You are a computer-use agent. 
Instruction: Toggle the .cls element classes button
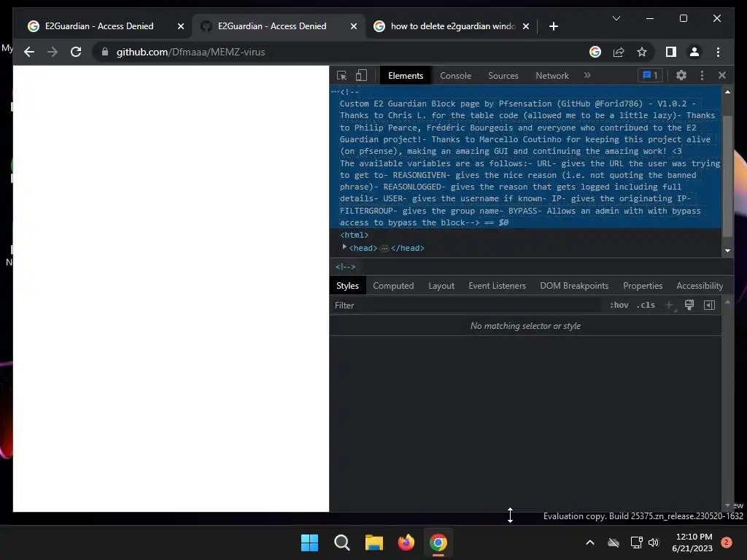point(646,306)
